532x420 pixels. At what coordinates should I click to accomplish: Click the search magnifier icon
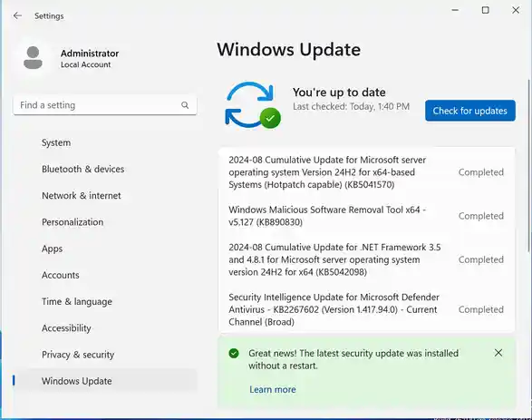185,105
